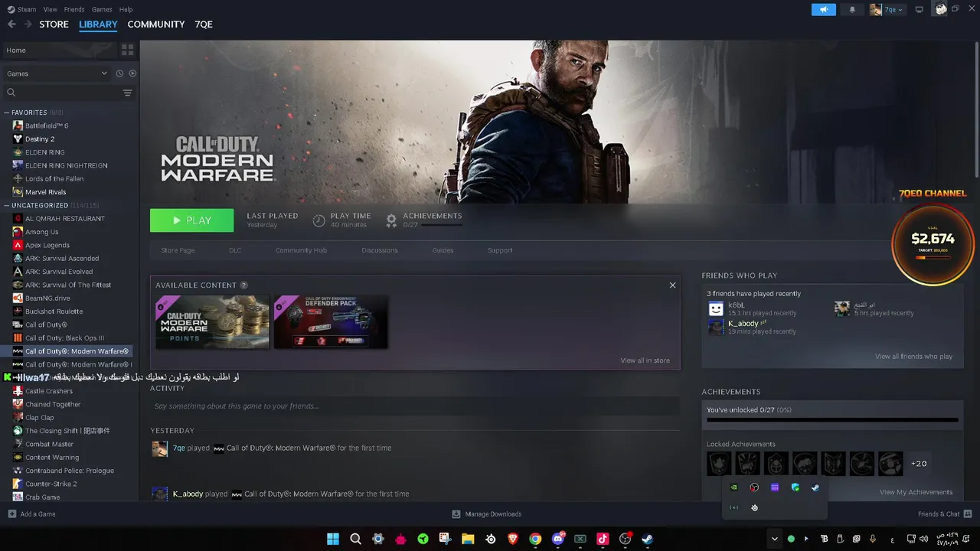
Task: Open Friends & Chat icon
Action: pos(968,514)
